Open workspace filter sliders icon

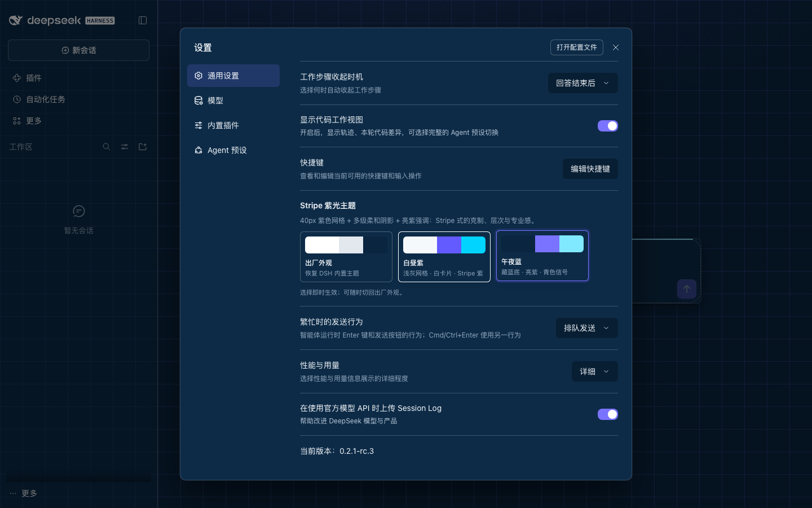[x=125, y=147]
